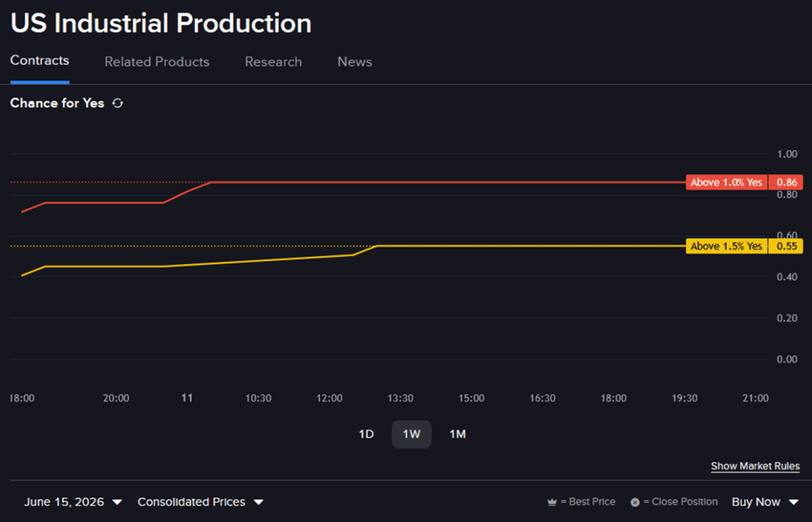
Task: Open the Contracts tab
Action: (39, 61)
